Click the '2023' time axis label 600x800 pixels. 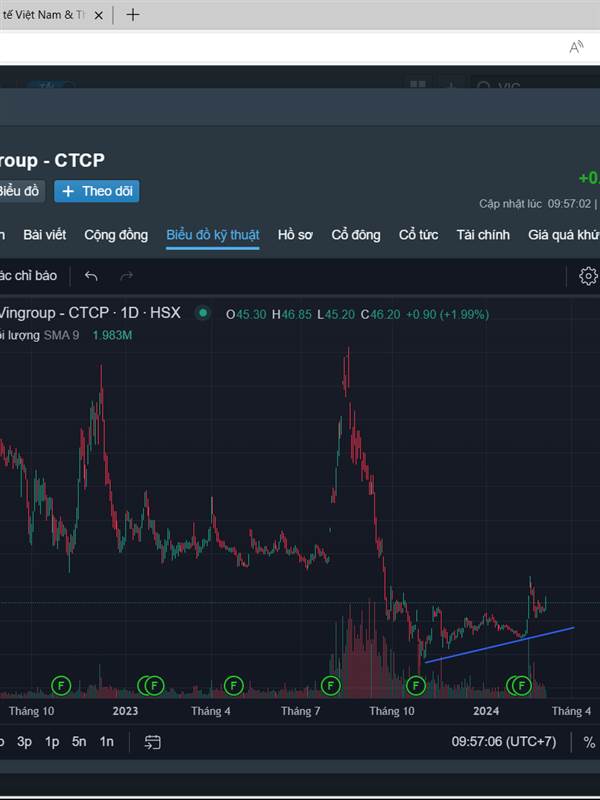point(125,711)
